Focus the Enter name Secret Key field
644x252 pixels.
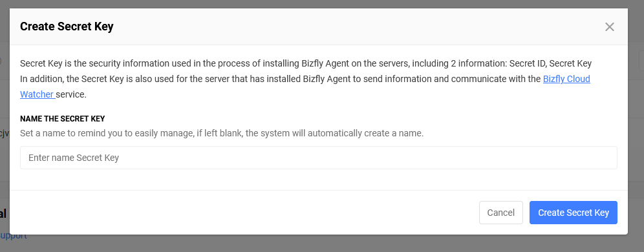318,158
